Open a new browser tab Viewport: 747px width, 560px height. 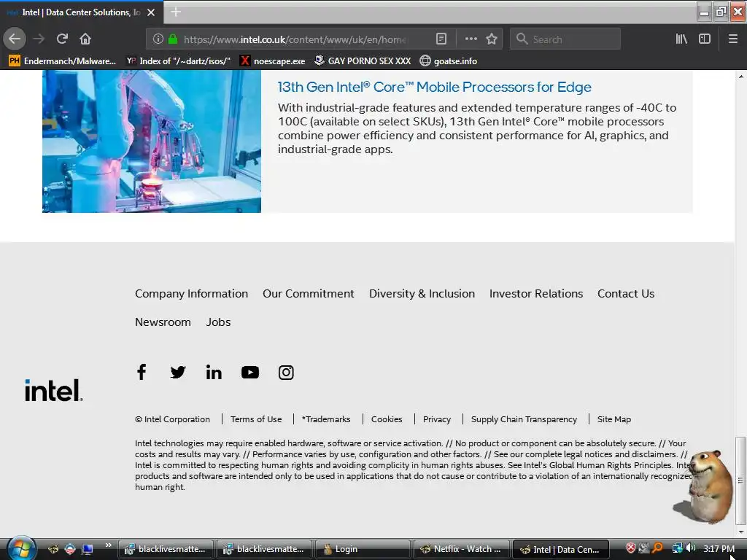click(x=176, y=12)
